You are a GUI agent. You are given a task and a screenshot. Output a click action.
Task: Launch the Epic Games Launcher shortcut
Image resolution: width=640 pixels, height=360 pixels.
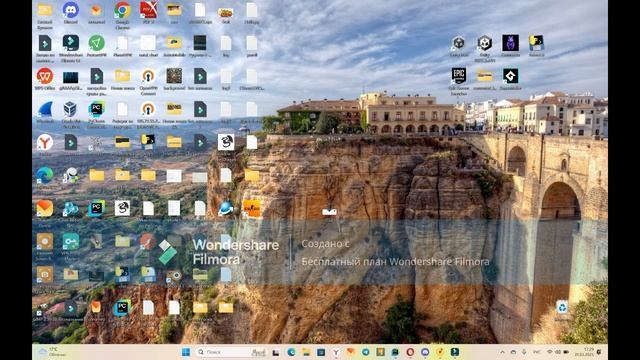tap(459, 76)
